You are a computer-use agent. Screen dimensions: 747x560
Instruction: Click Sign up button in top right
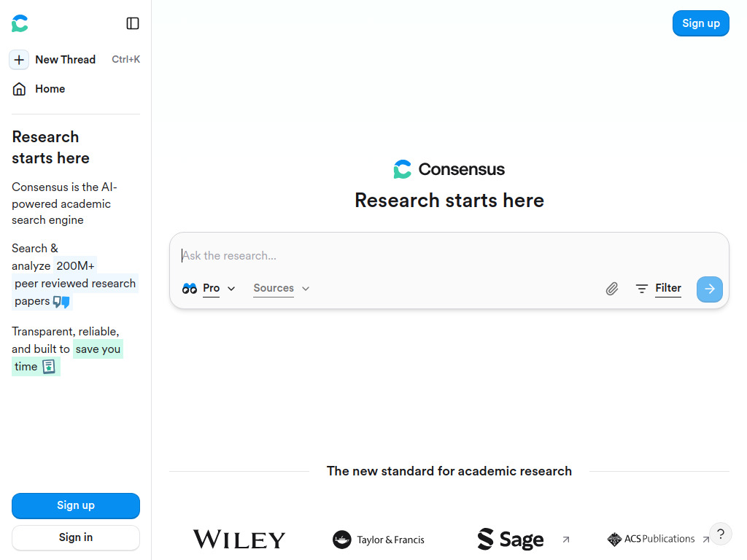click(x=700, y=23)
